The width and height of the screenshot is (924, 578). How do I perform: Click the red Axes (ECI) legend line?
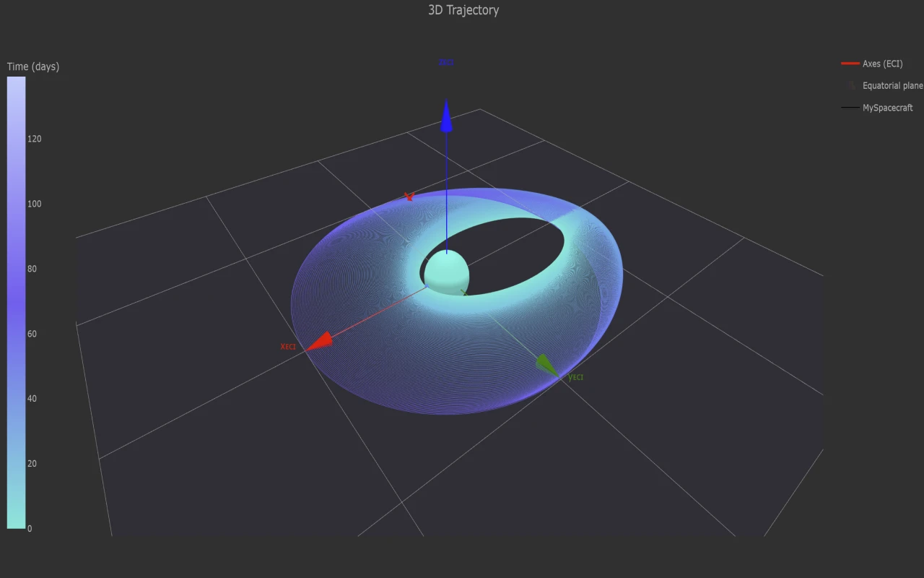point(850,64)
